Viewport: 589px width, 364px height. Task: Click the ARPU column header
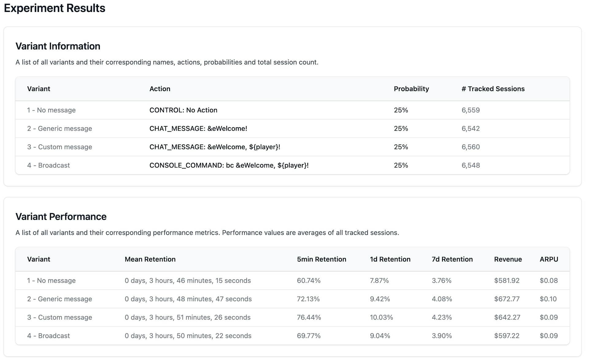[549, 259]
